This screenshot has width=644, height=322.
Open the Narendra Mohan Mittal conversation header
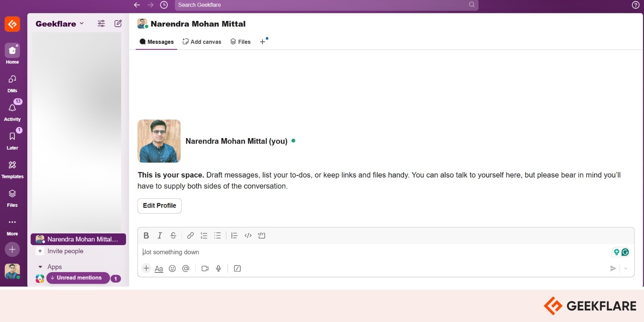click(192, 24)
